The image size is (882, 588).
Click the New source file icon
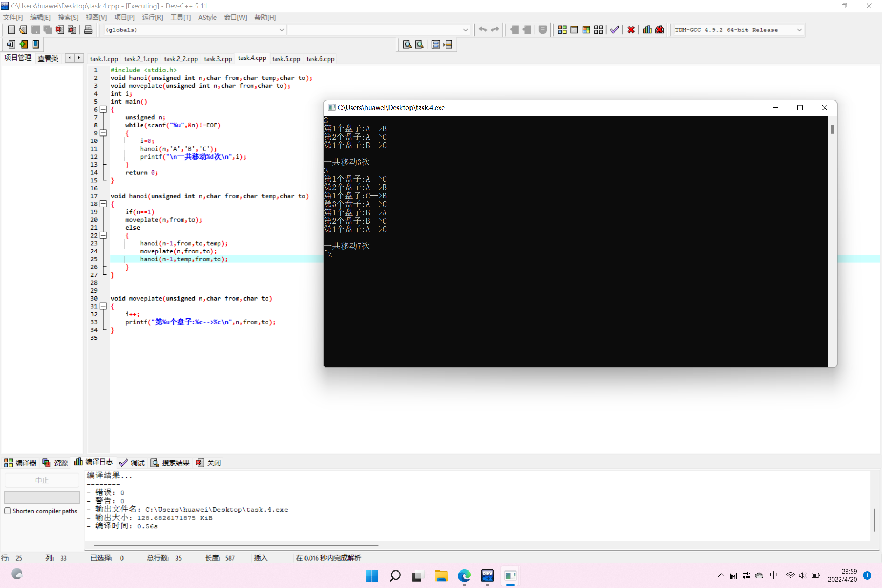tap(11, 30)
